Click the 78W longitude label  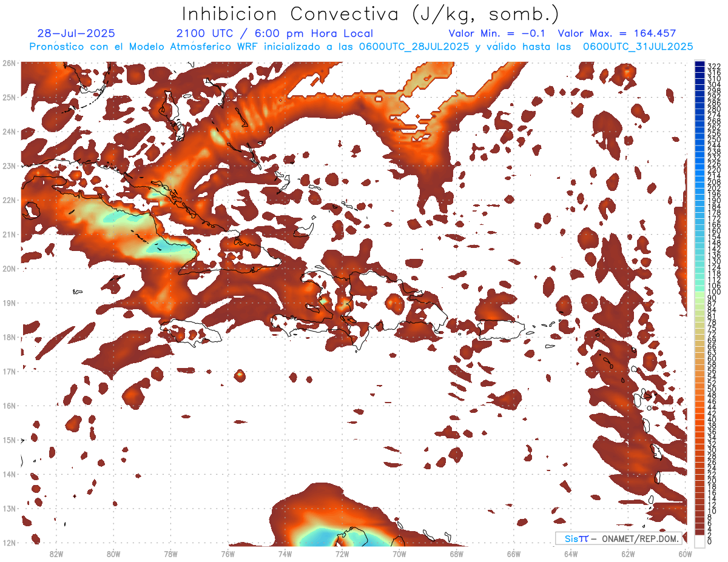(170, 554)
